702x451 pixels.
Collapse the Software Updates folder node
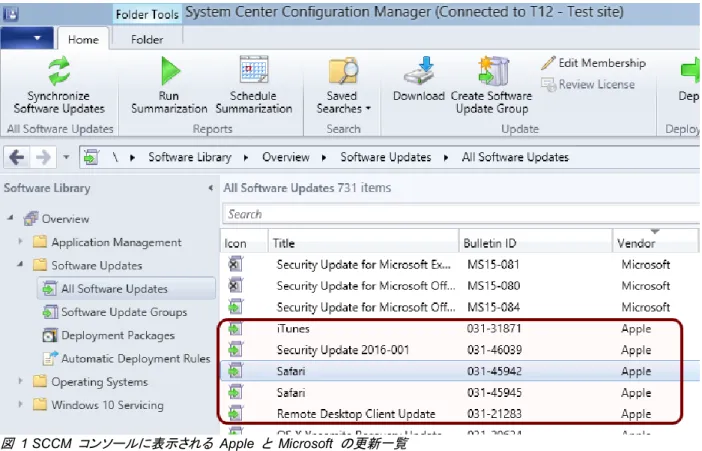pos(20,265)
